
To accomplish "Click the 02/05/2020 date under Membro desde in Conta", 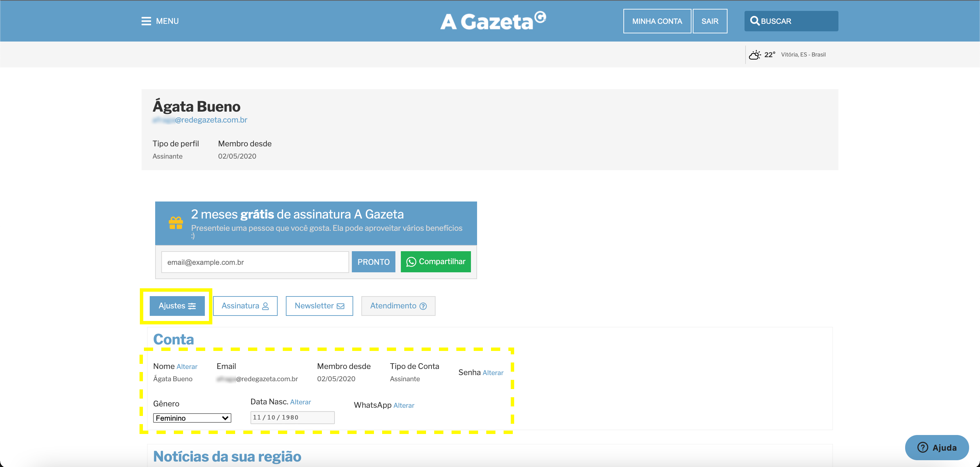I will coord(336,379).
